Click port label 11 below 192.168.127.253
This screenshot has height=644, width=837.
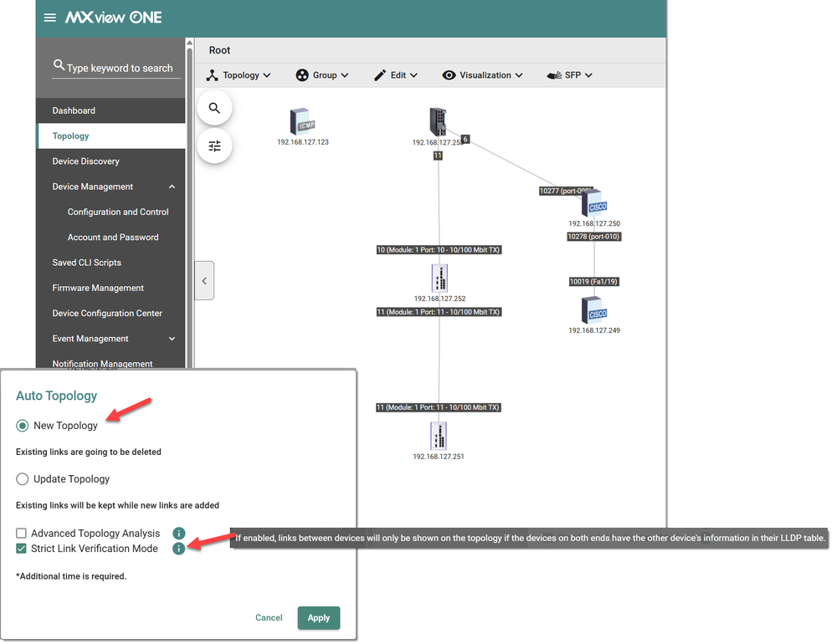438,156
